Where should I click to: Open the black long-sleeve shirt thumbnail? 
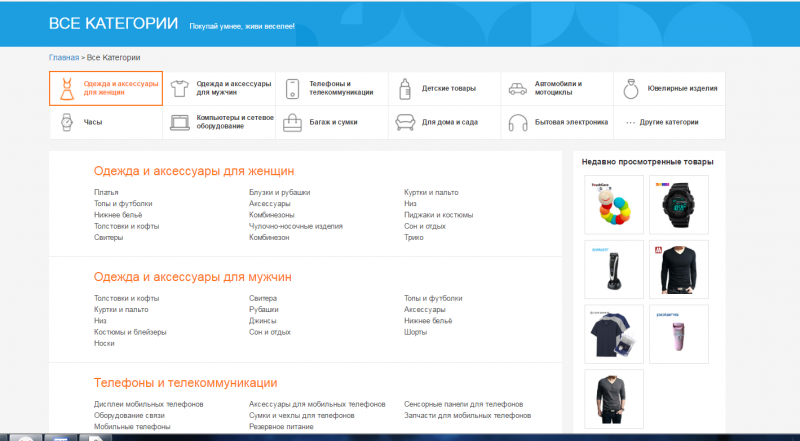pyautogui.click(x=679, y=270)
